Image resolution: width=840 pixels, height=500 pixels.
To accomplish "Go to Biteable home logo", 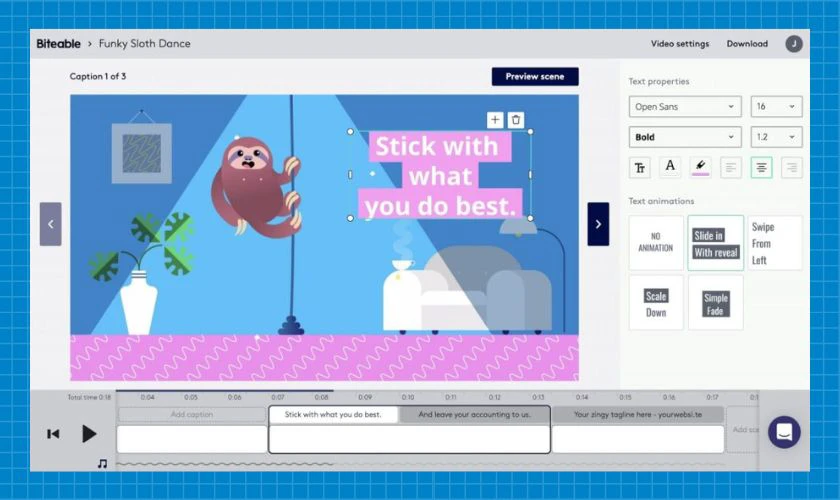I will tap(58, 44).
